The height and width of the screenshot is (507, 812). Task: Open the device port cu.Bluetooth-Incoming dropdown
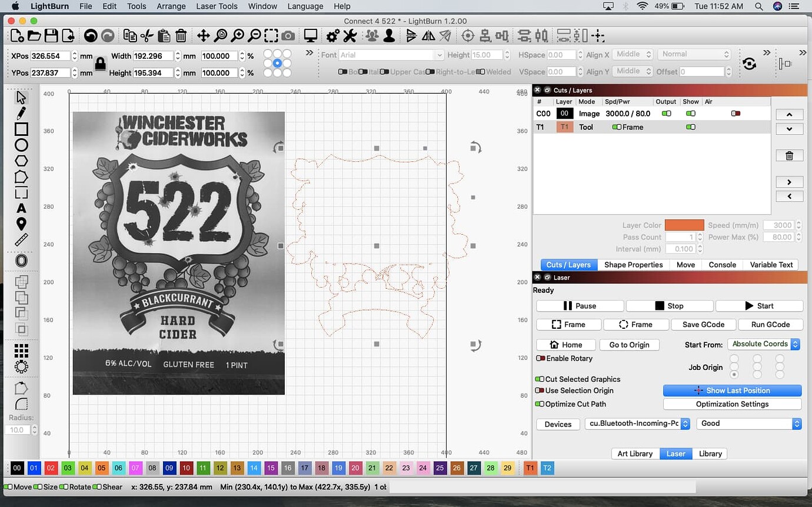pyautogui.click(x=637, y=423)
